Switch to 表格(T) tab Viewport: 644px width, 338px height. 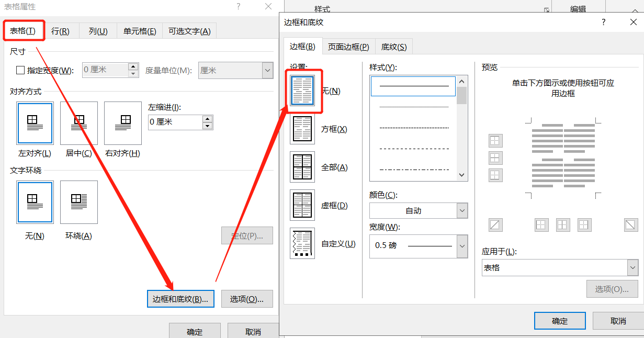[23, 31]
